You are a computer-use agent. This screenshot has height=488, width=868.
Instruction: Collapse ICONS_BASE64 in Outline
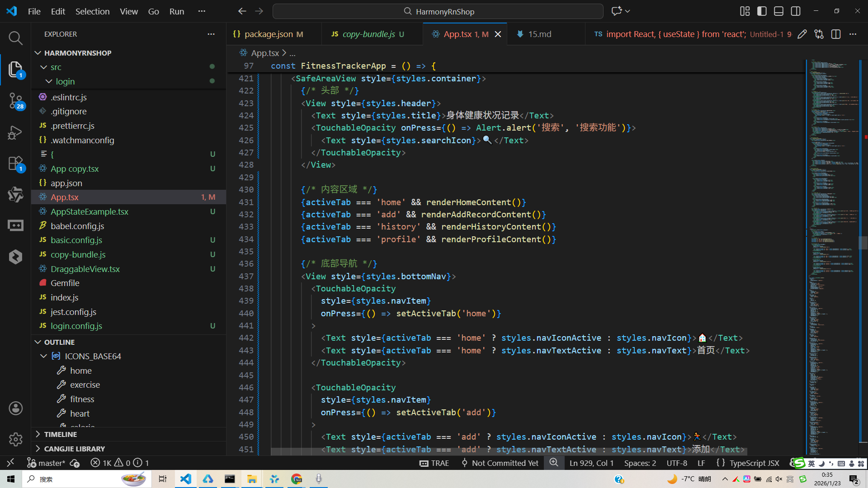44,356
